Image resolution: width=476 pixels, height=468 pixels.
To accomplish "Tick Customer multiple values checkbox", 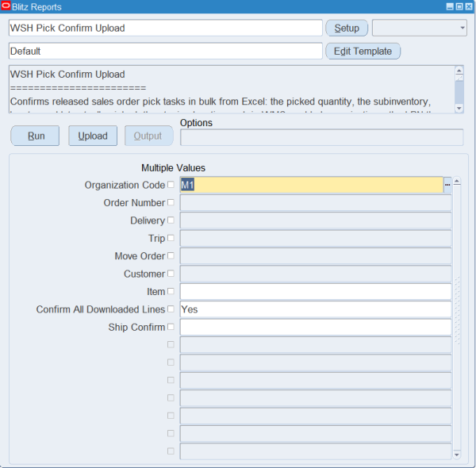I will click(171, 274).
